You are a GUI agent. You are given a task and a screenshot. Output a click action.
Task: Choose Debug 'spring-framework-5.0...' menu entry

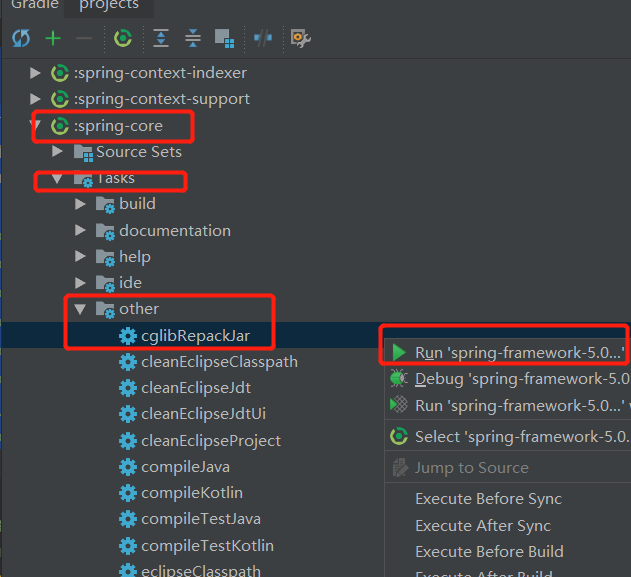point(508,379)
